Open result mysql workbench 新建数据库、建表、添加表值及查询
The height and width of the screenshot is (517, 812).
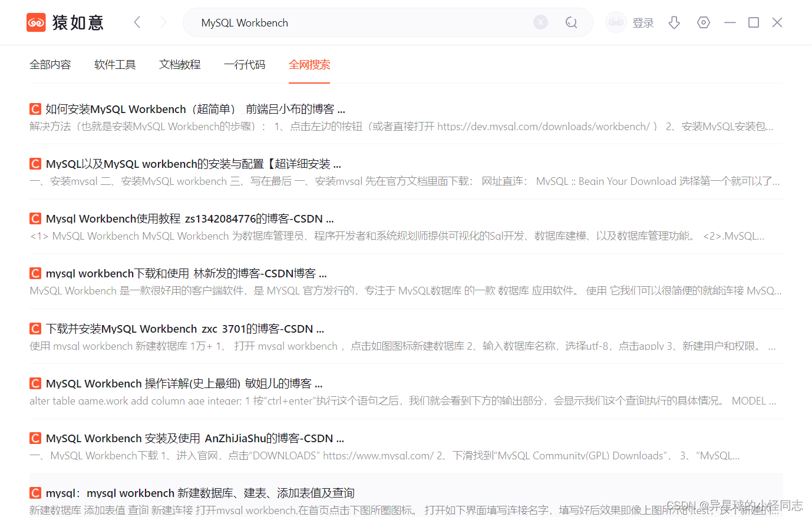[200, 493]
